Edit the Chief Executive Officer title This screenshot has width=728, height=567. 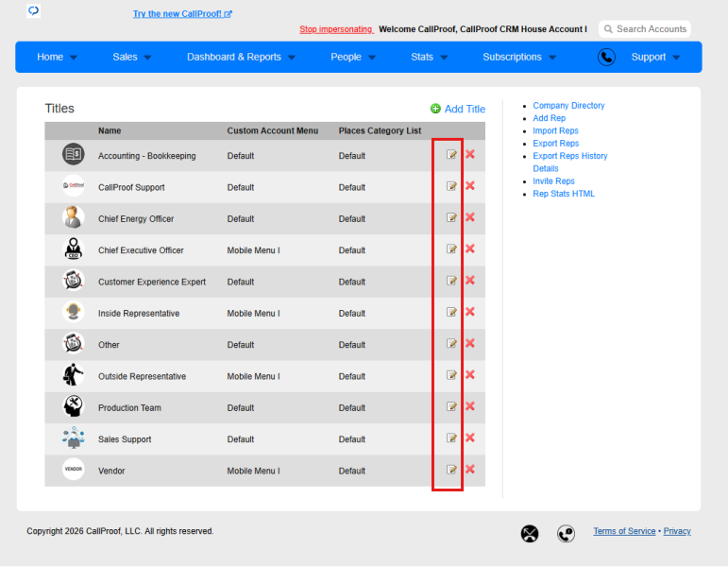click(x=451, y=249)
